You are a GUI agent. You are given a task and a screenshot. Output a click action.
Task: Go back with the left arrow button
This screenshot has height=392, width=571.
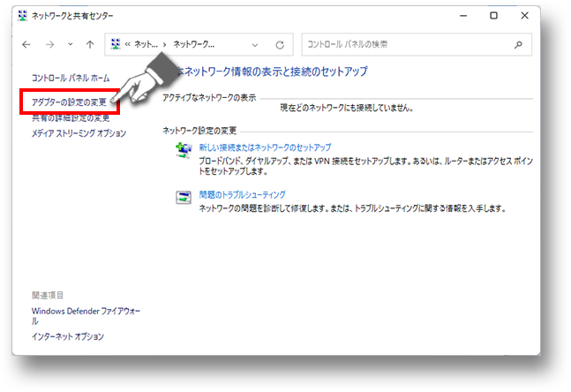click(x=26, y=45)
